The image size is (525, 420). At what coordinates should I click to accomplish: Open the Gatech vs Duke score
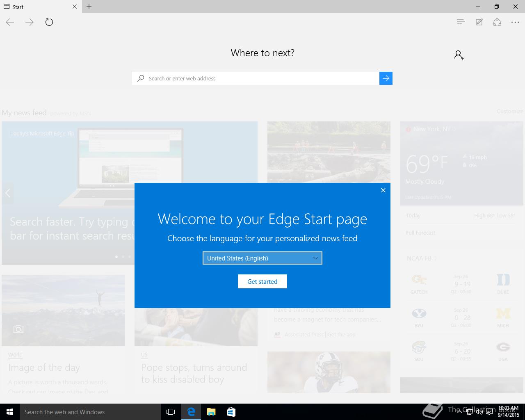[461, 284]
